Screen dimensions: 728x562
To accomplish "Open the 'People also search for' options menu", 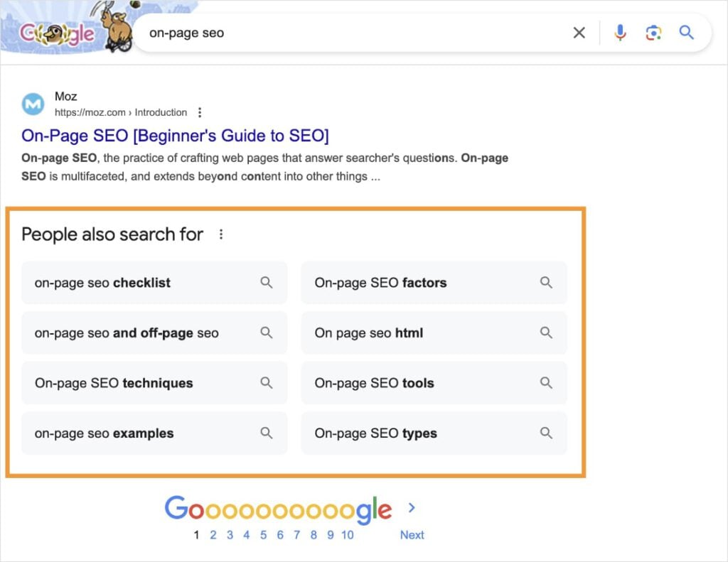I will (221, 234).
